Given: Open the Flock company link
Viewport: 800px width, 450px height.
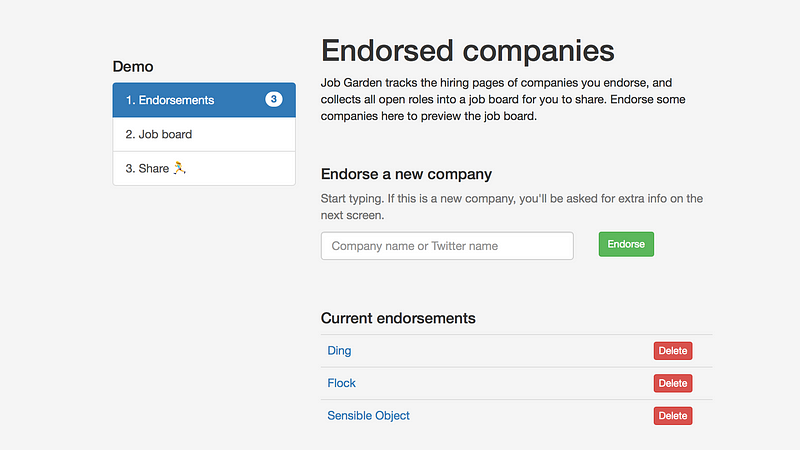Looking at the screenshot, I should (341, 383).
